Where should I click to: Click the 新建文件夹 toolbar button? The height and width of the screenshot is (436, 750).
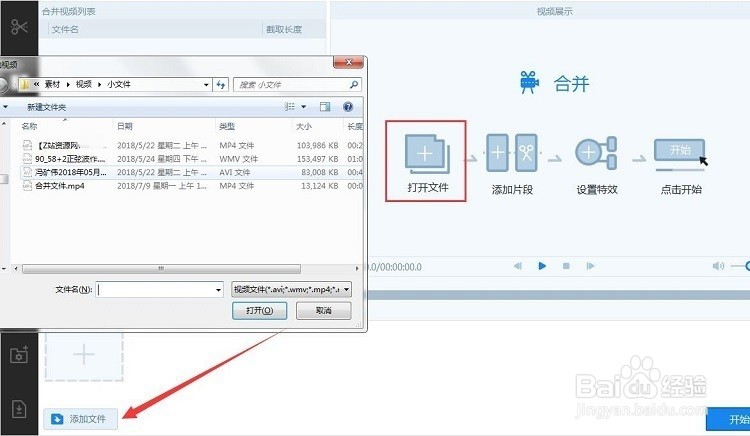46,107
